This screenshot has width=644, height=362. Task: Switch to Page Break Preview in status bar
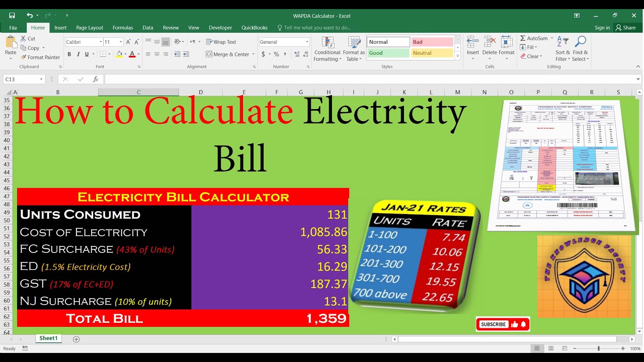[566, 348]
